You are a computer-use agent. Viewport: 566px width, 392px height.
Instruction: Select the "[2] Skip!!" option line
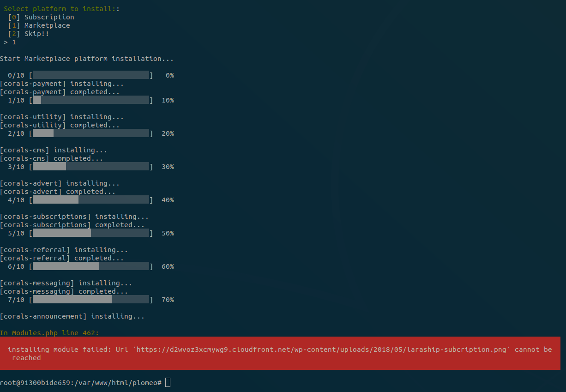pos(29,34)
